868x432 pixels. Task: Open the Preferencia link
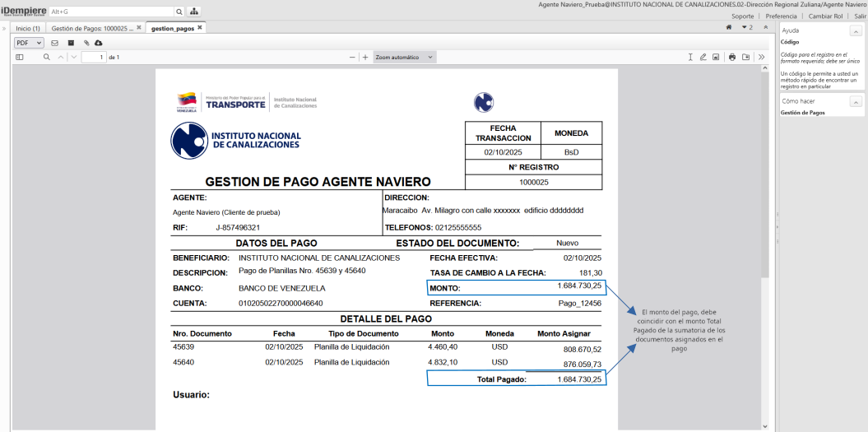point(781,16)
